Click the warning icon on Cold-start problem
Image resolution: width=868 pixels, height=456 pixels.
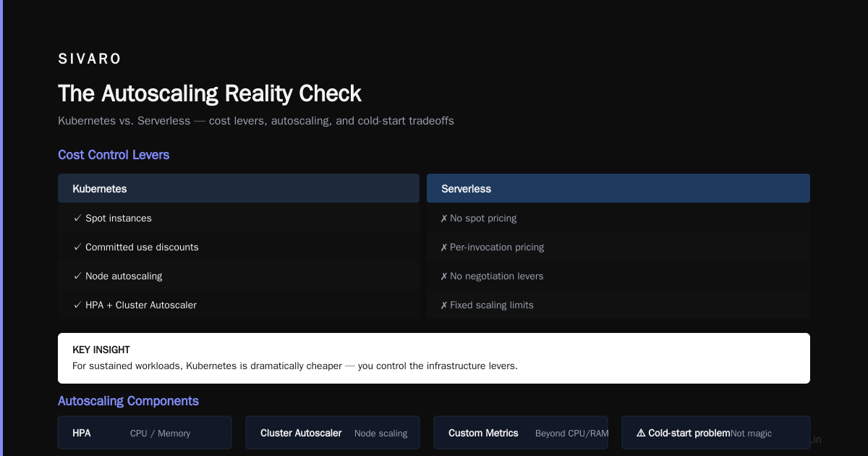coord(641,433)
